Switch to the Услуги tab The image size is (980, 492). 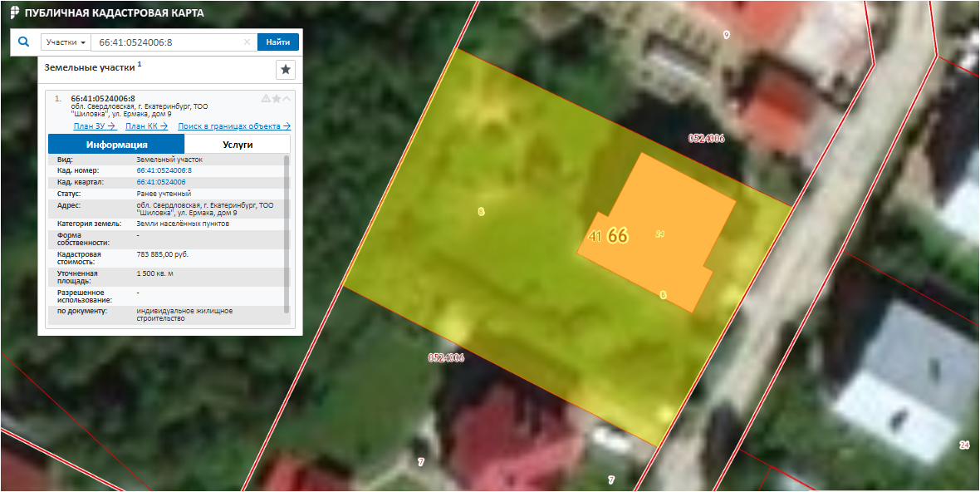238,145
